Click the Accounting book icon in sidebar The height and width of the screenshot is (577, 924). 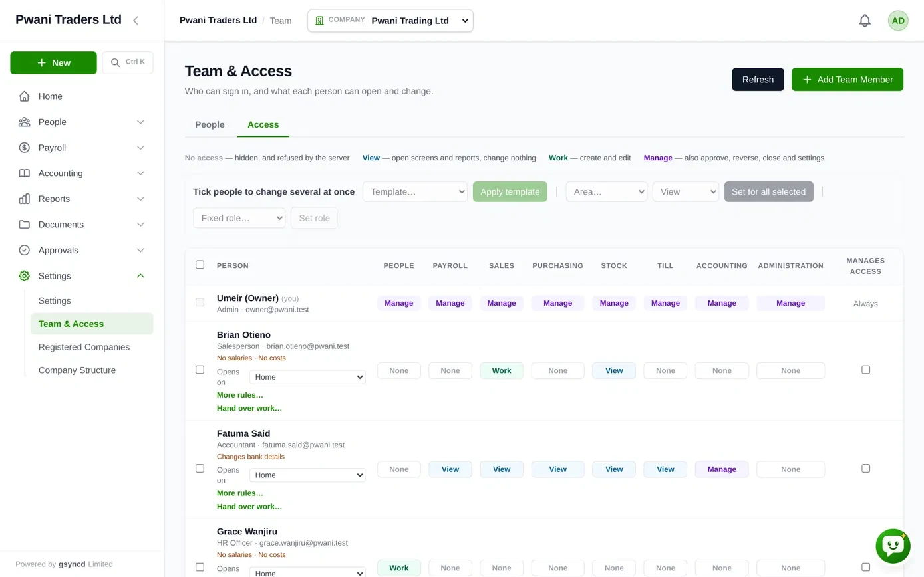point(25,173)
